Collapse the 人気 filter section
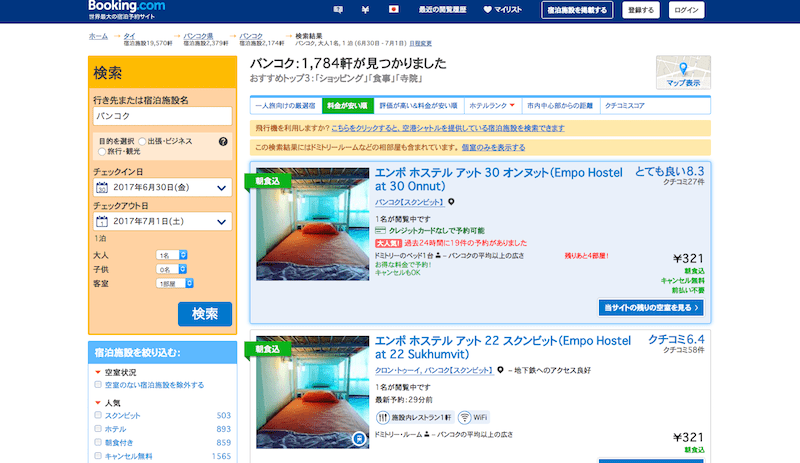The width and height of the screenshot is (800, 463). tap(98, 403)
